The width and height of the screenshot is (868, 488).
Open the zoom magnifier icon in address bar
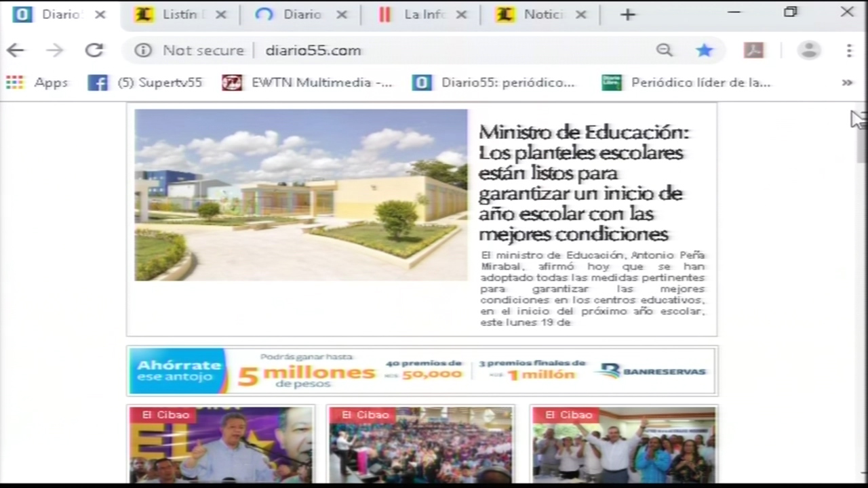coord(664,50)
